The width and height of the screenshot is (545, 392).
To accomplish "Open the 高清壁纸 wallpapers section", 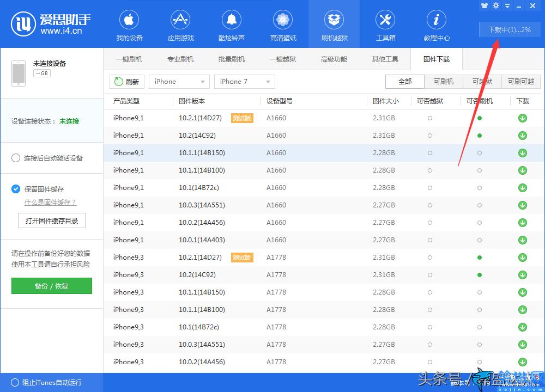I will point(283,26).
